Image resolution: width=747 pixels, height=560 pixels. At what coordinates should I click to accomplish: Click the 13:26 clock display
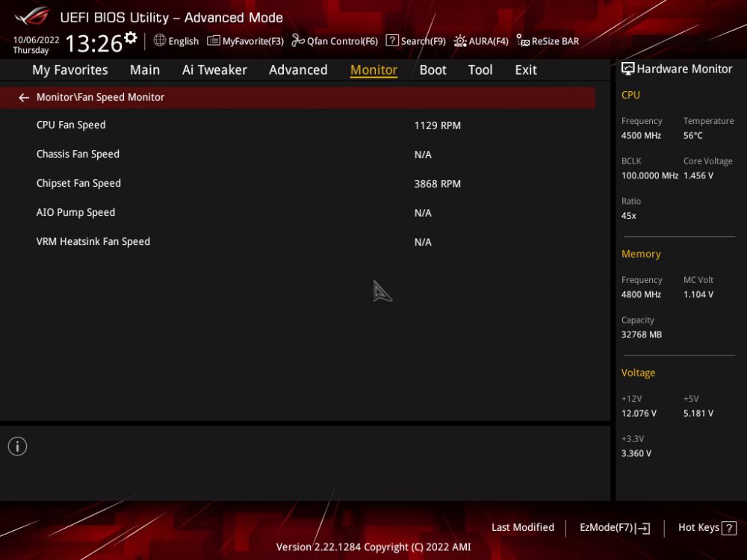coord(94,43)
